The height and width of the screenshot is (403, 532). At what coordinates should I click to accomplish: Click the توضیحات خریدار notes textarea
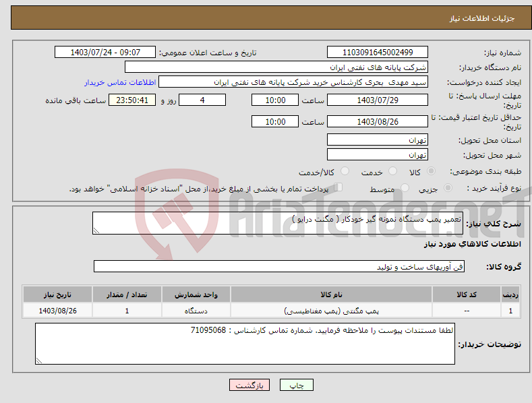click(x=245, y=344)
